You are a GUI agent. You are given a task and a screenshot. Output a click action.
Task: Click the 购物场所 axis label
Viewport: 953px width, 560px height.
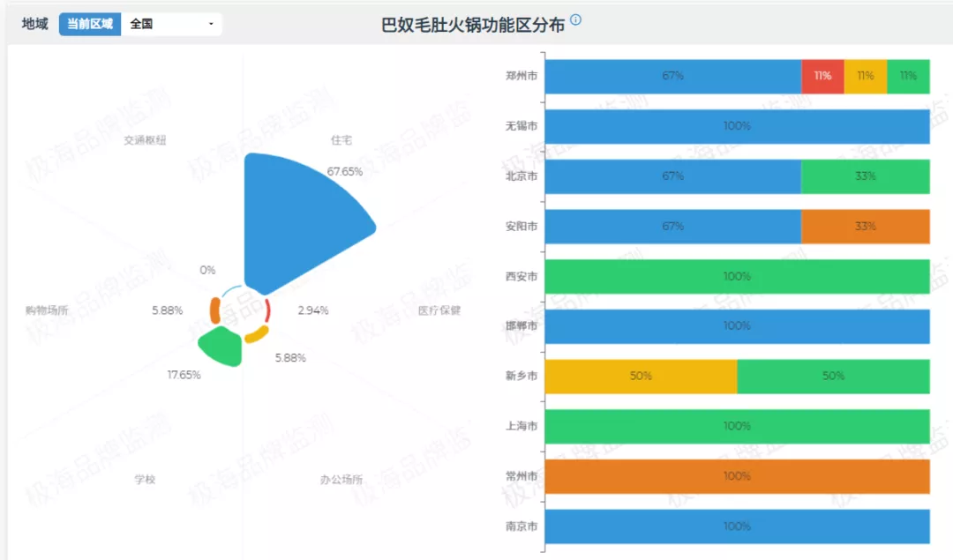pyautogui.click(x=47, y=310)
